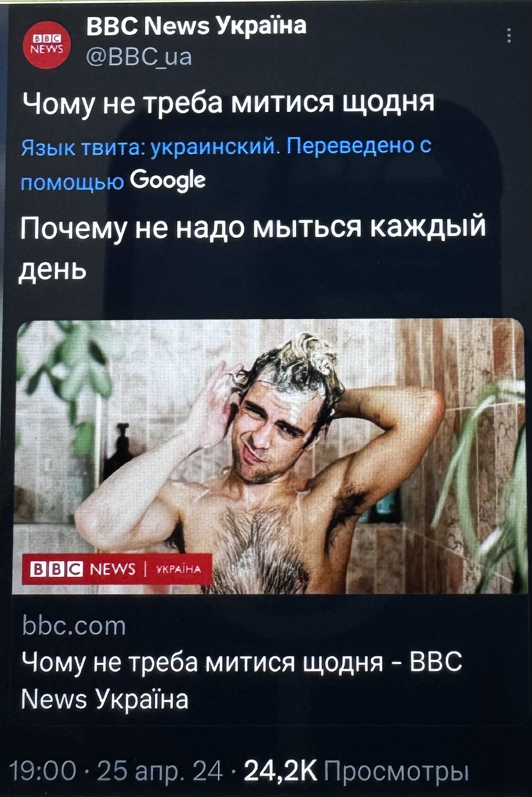The width and height of the screenshot is (532, 797).
Task: Click the BBC blocks logo on image banner
Action: 57,569
